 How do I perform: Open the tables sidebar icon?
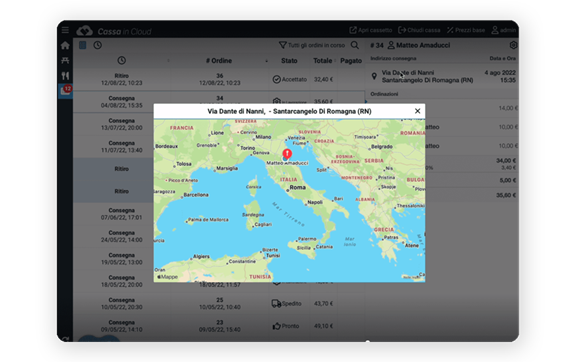point(65,60)
